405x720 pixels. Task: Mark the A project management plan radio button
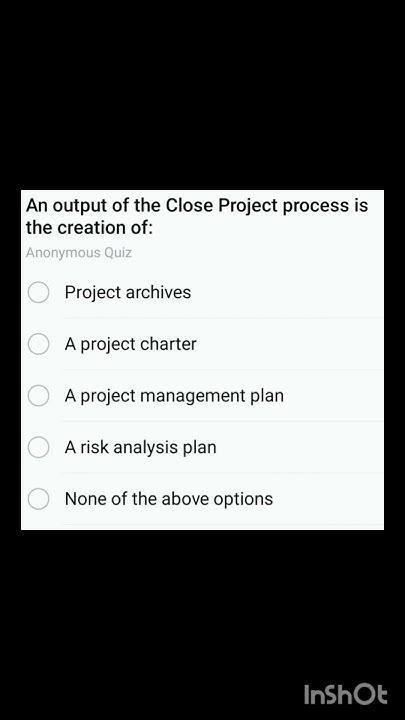[x=38, y=396]
